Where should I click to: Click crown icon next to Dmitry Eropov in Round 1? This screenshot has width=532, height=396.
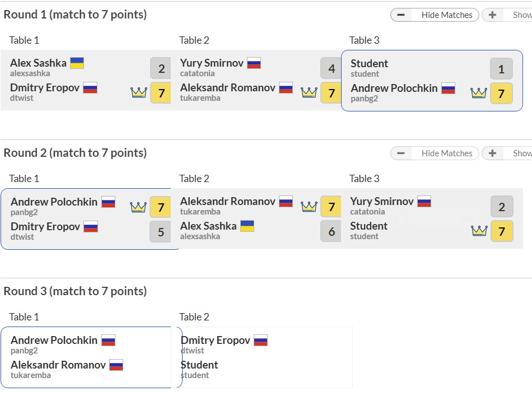pos(138,92)
